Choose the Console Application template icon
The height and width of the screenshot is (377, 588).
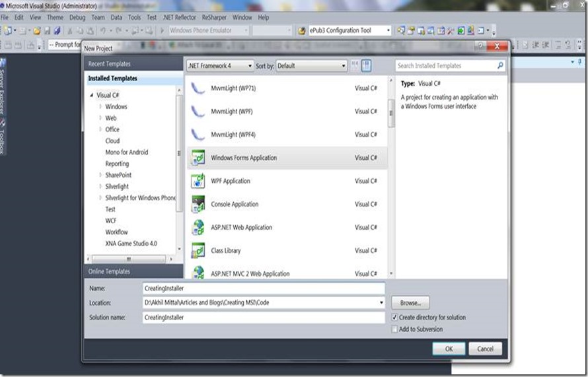(x=198, y=205)
